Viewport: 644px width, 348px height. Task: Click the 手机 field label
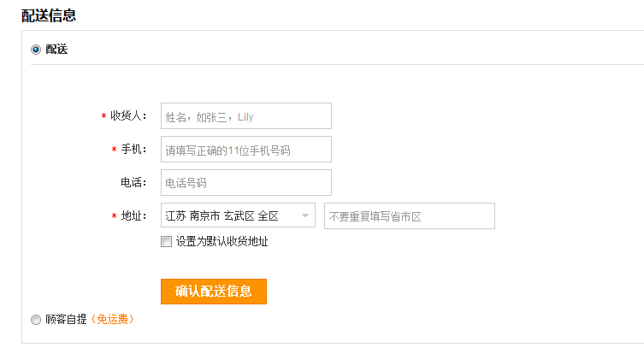pyautogui.click(x=133, y=150)
